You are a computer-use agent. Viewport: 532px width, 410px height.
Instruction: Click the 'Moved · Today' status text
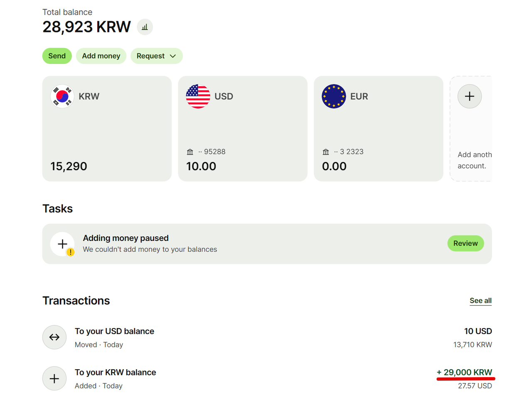tap(99, 345)
